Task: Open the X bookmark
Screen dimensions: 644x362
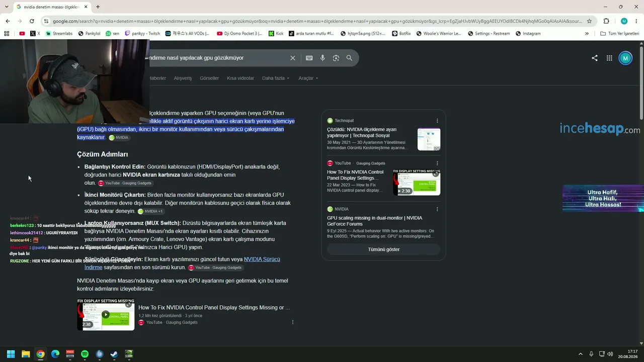Action: pyautogui.click(x=35, y=34)
